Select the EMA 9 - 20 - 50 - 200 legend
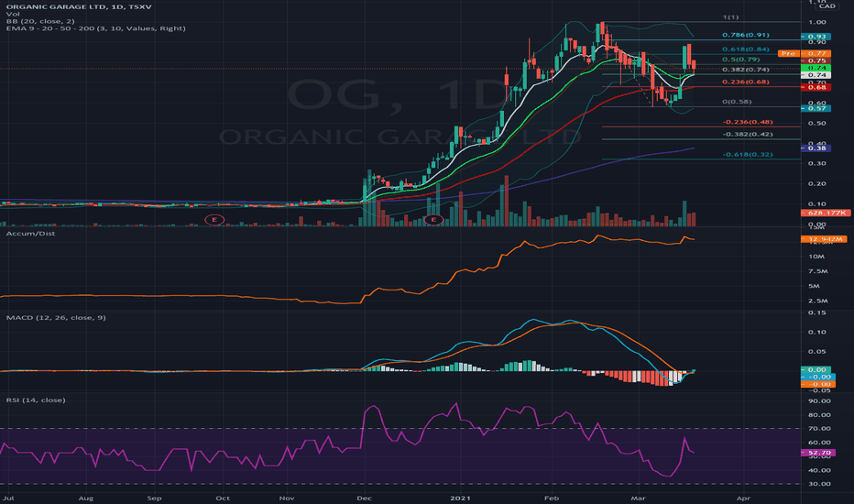 click(x=96, y=28)
